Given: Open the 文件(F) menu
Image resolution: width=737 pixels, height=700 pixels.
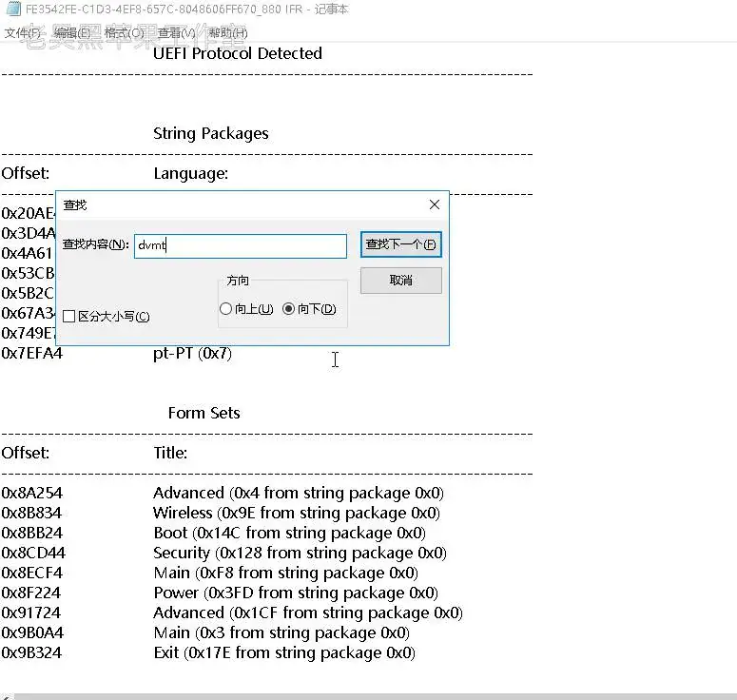Looking at the screenshot, I should coord(22,33).
